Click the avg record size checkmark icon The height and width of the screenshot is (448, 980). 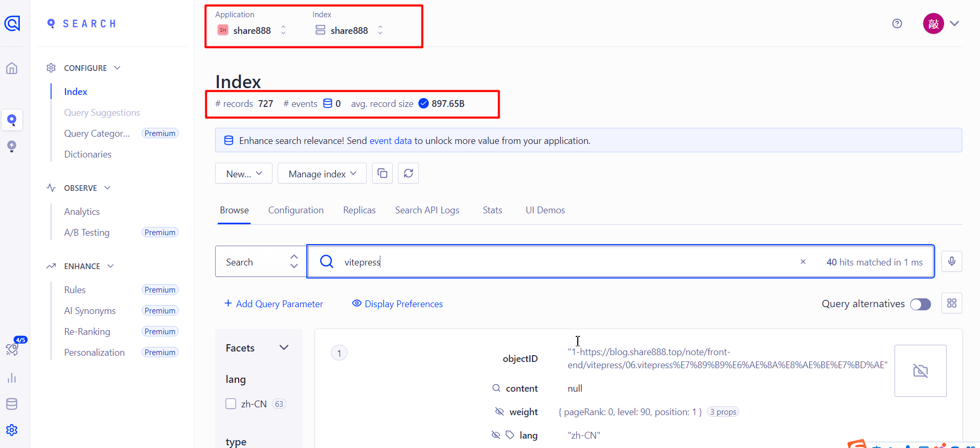pyautogui.click(x=424, y=103)
